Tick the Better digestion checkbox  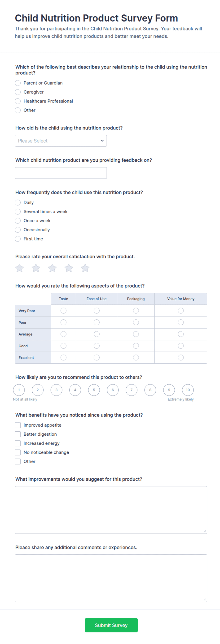[x=18, y=434]
